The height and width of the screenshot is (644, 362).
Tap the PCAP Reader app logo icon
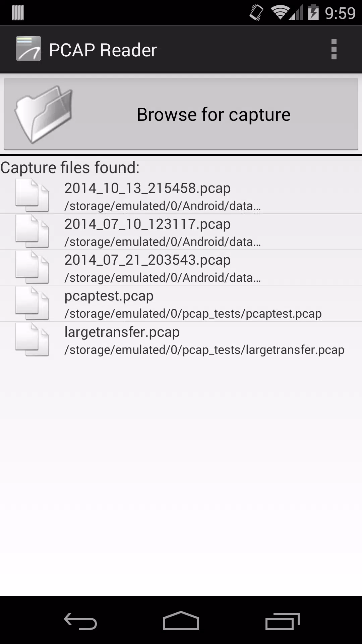coord(28,49)
